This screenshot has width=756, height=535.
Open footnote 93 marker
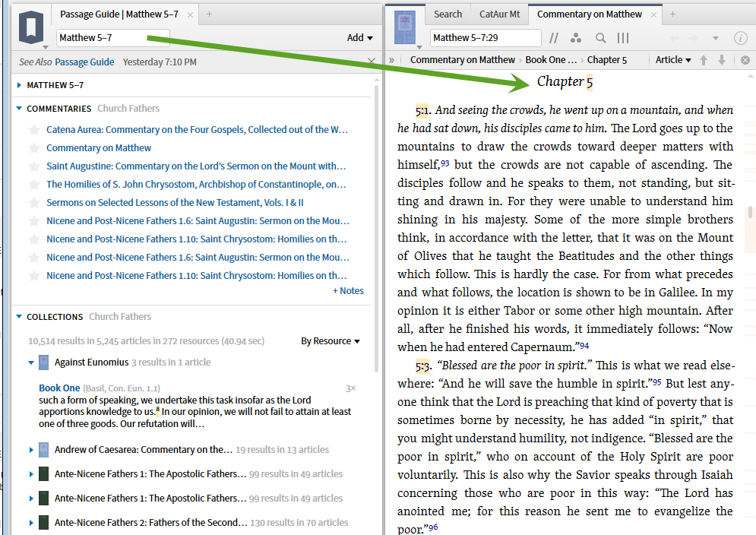coord(444,163)
